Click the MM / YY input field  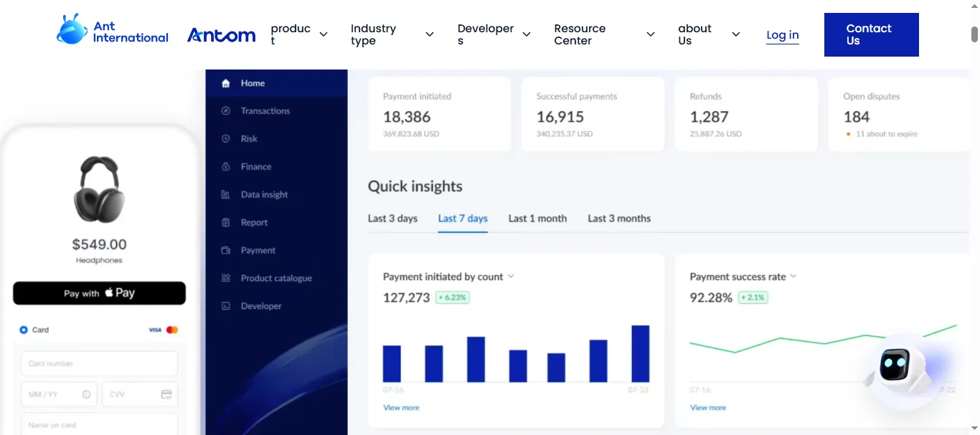point(59,394)
